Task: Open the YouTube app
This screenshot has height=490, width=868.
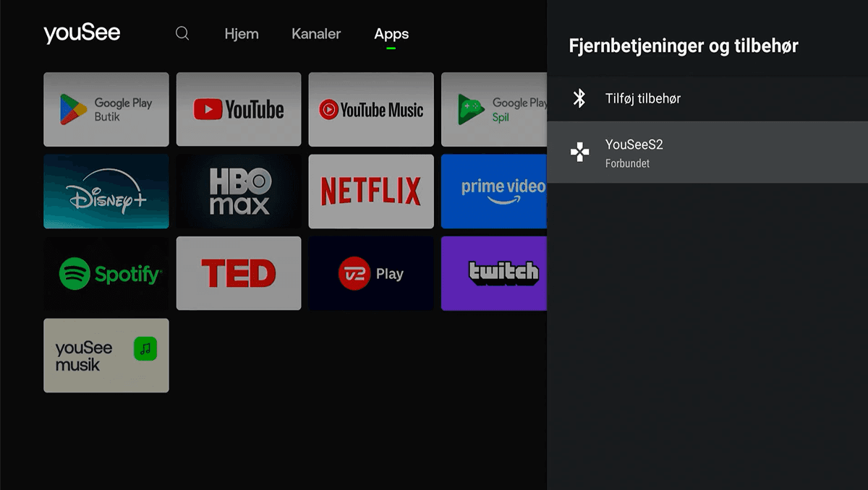Action: pyautogui.click(x=239, y=109)
